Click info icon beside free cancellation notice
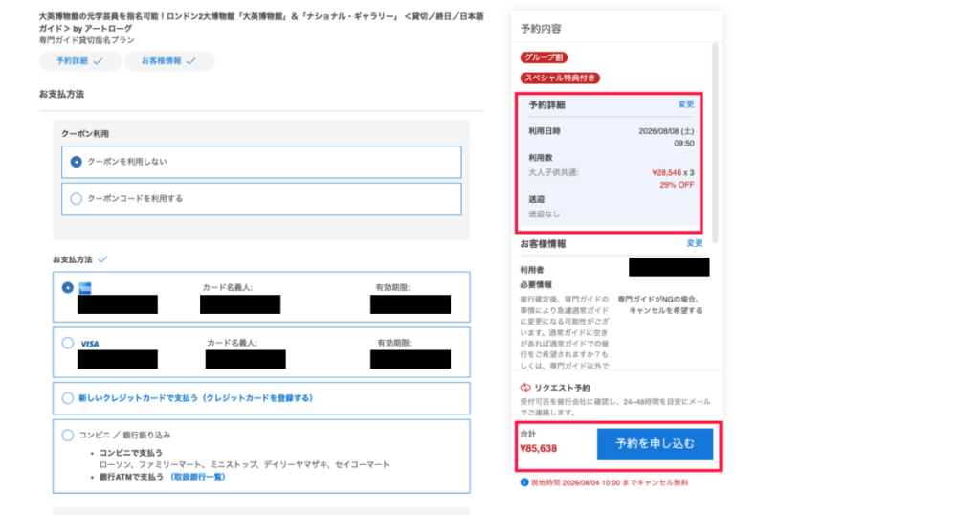This screenshot has width=980, height=515. tap(524, 482)
